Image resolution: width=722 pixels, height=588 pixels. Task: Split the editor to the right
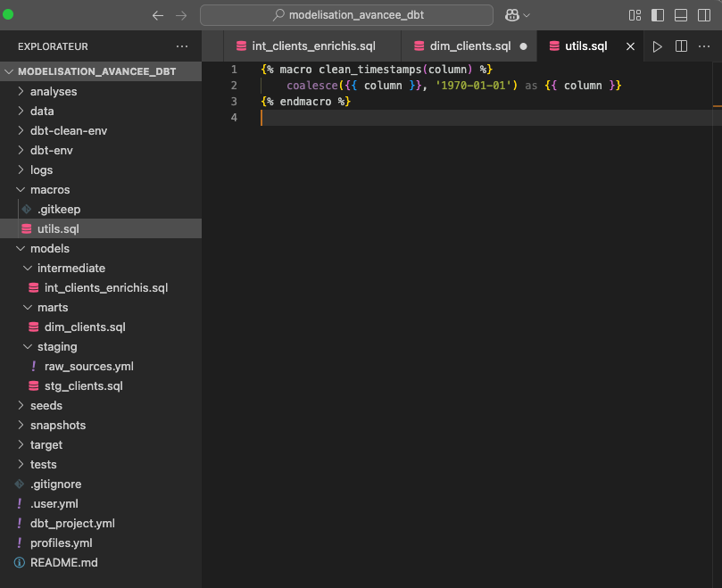pyautogui.click(x=681, y=46)
